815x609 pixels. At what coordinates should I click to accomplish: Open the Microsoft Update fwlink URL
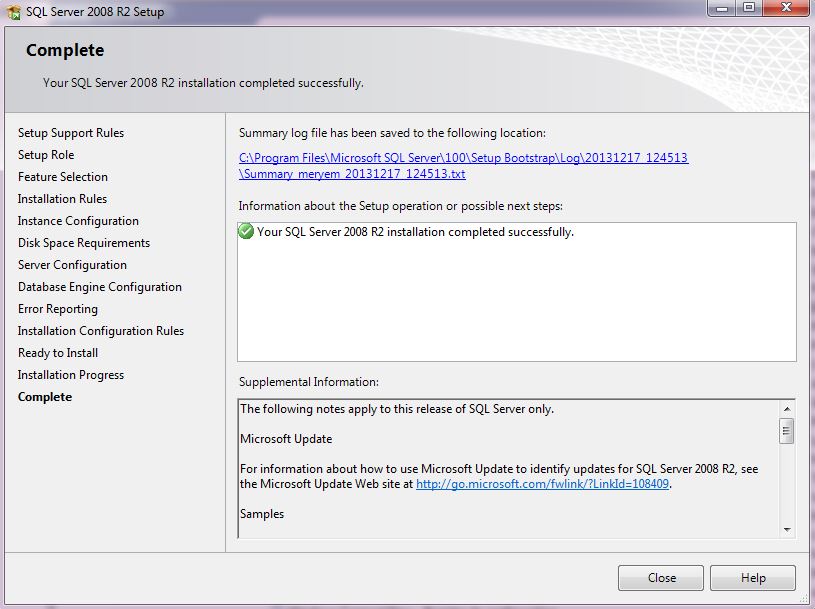[x=542, y=484]
